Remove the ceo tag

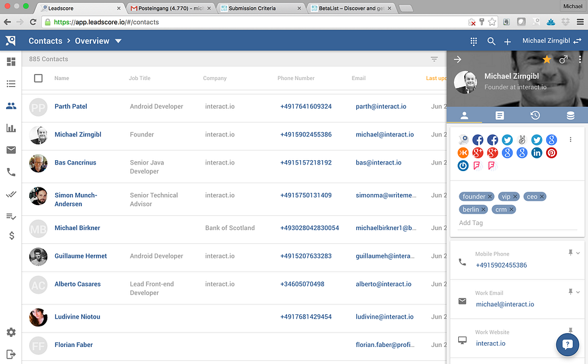tap(542, 197)
